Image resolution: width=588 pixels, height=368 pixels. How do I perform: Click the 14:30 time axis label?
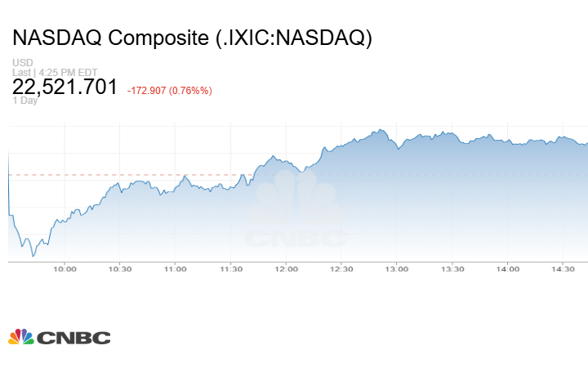click(x=563, y=269)
